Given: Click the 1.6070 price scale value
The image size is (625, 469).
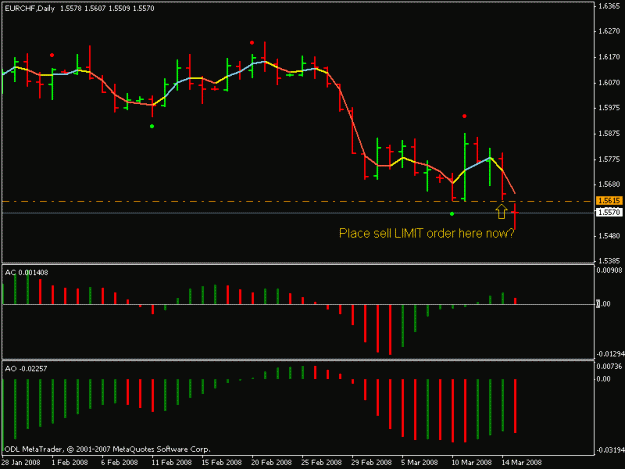Looking at the screenshot, I should click(x=609, y=82).
